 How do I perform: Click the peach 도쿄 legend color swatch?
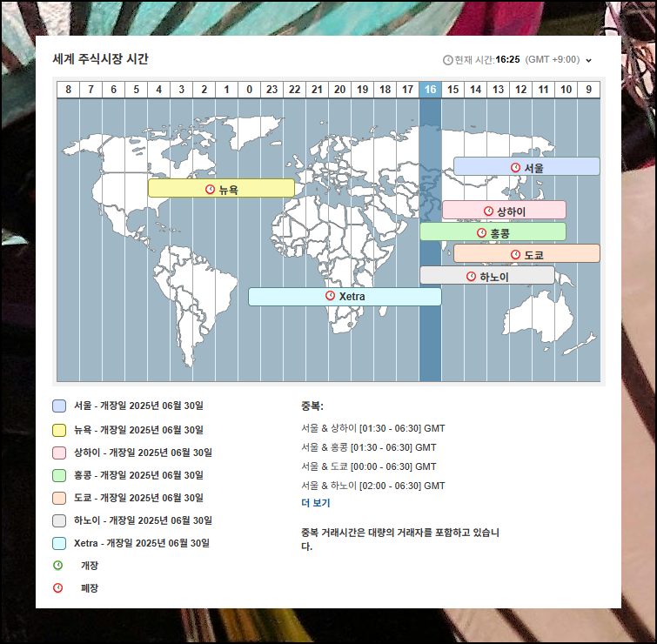(59, 498)
